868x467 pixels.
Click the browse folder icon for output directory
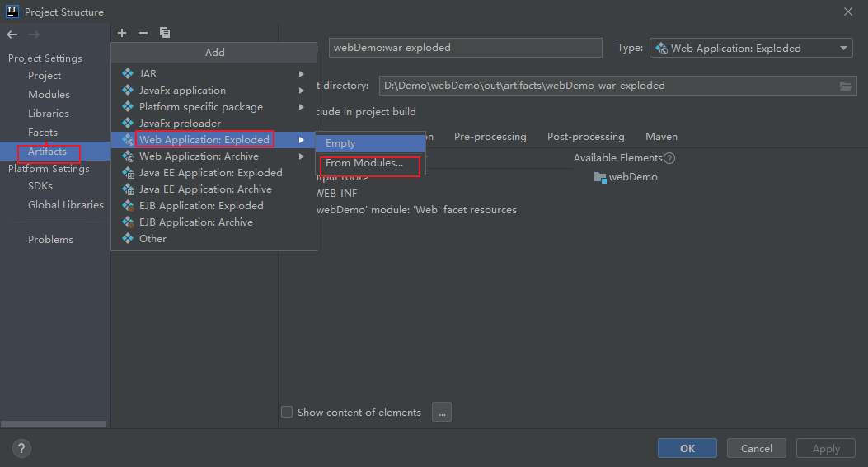coord(845,86)
